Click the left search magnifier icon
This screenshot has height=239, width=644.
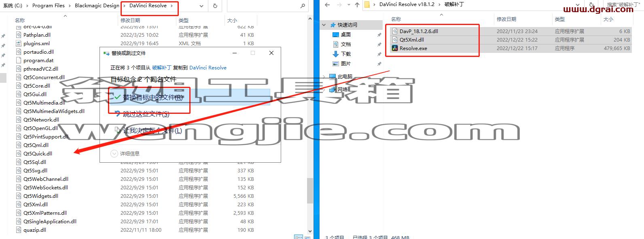pos(303,6)
